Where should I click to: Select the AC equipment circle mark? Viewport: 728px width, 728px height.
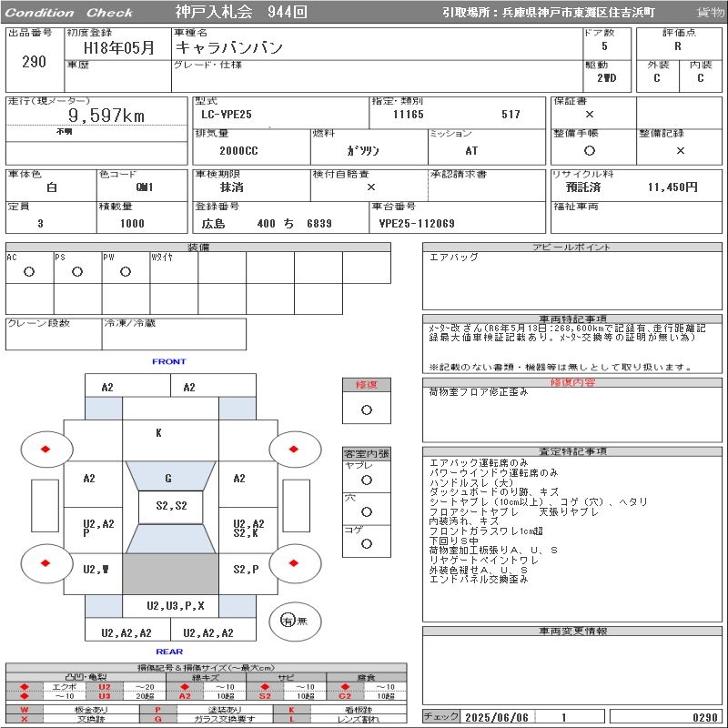[29, 271]
